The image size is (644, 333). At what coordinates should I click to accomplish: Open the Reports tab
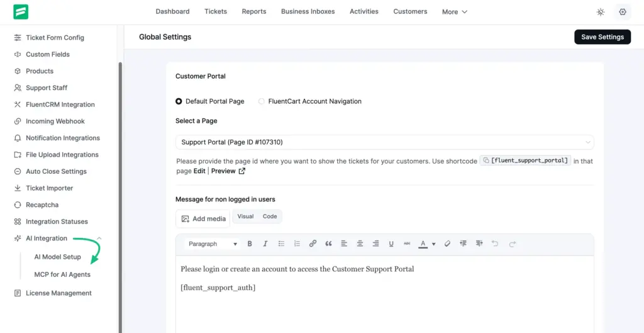click(254, 11)
